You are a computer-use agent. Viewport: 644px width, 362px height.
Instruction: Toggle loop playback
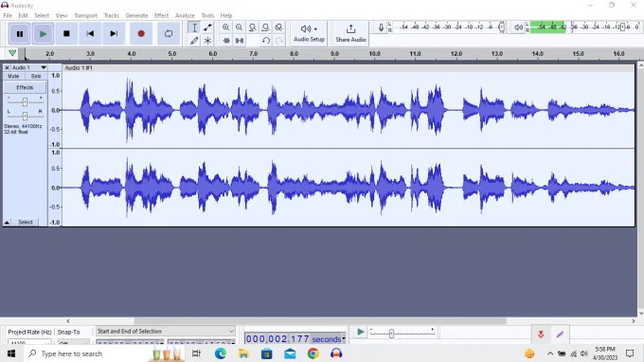coord(169,34)
